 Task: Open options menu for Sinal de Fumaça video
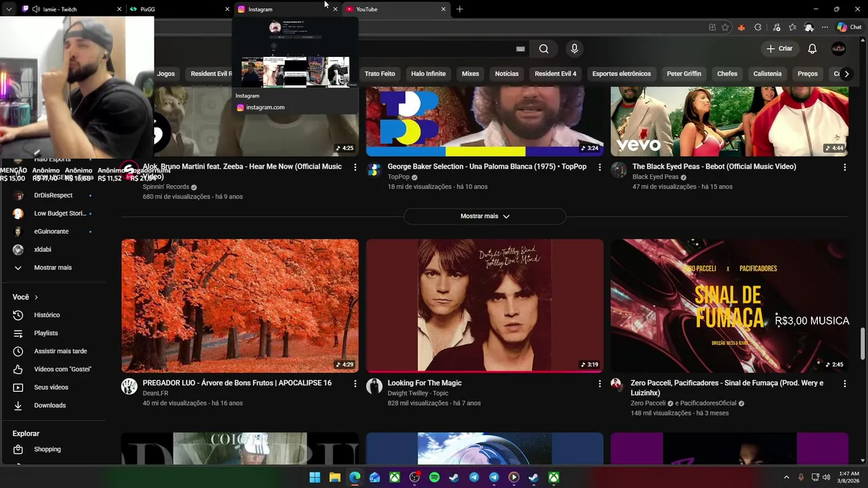point(844,384)
